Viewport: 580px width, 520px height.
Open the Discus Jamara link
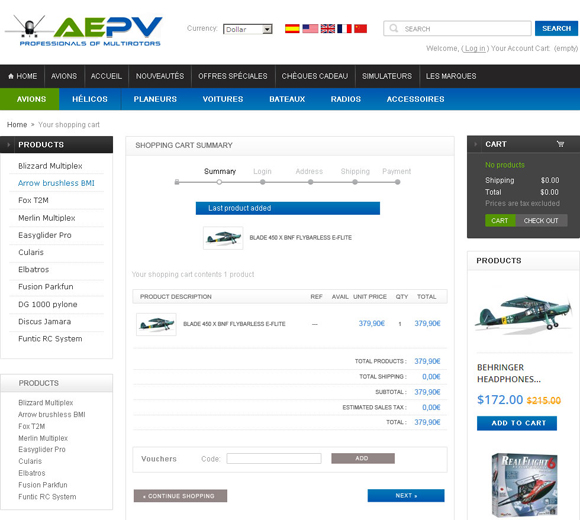[44, 322]
